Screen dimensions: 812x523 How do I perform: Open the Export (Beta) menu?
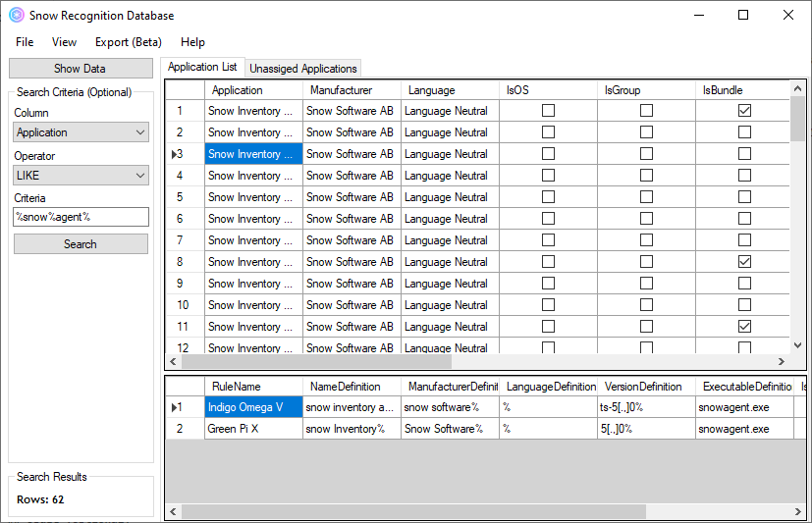point(128,42)
